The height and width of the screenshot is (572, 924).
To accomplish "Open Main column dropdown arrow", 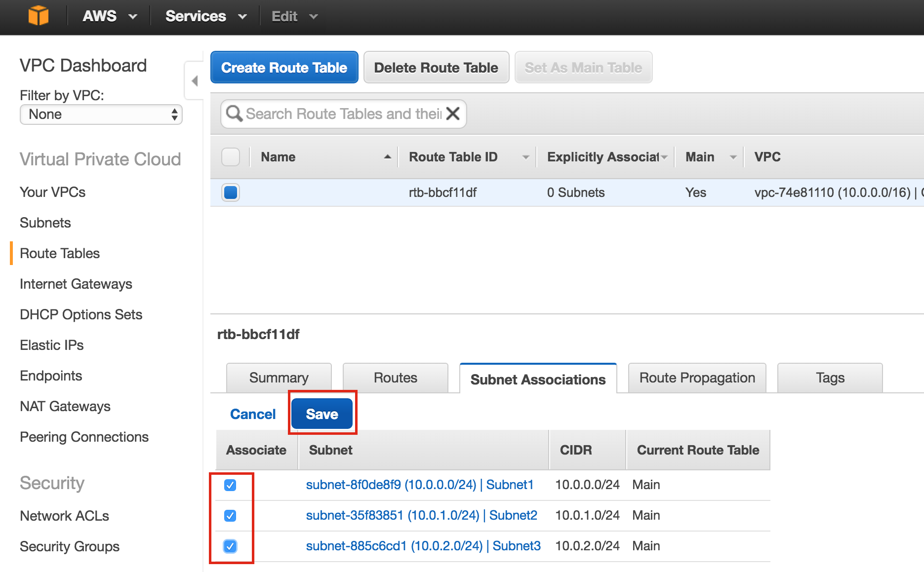I will point(733,157).
